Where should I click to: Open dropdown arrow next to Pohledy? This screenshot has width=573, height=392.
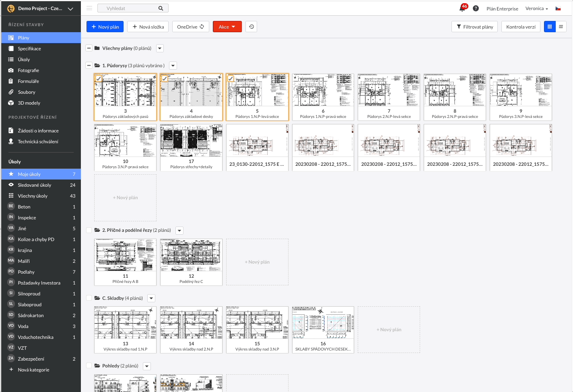(x=147, y=366)
